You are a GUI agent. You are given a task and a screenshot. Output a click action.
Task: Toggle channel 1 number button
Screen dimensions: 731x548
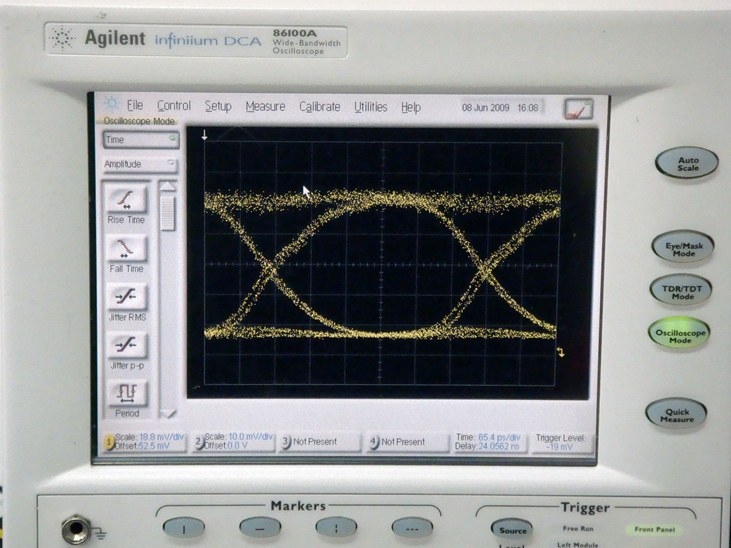click(109, 442)
